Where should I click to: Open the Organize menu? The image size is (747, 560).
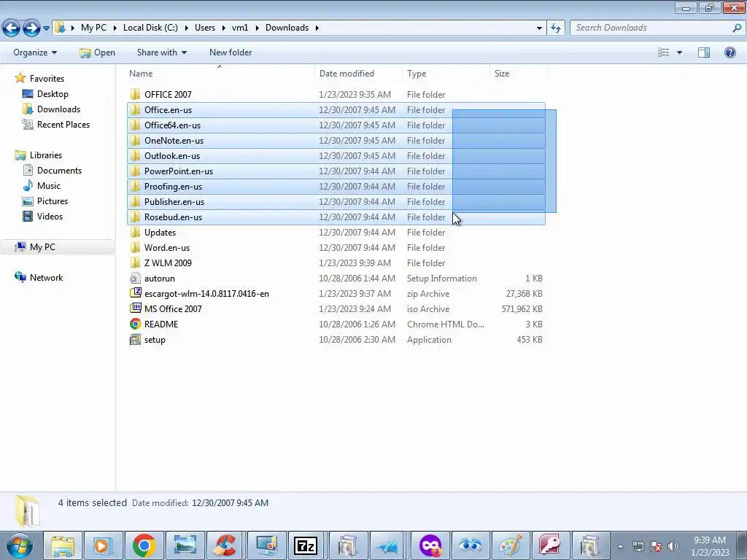[x=35, y=52]
